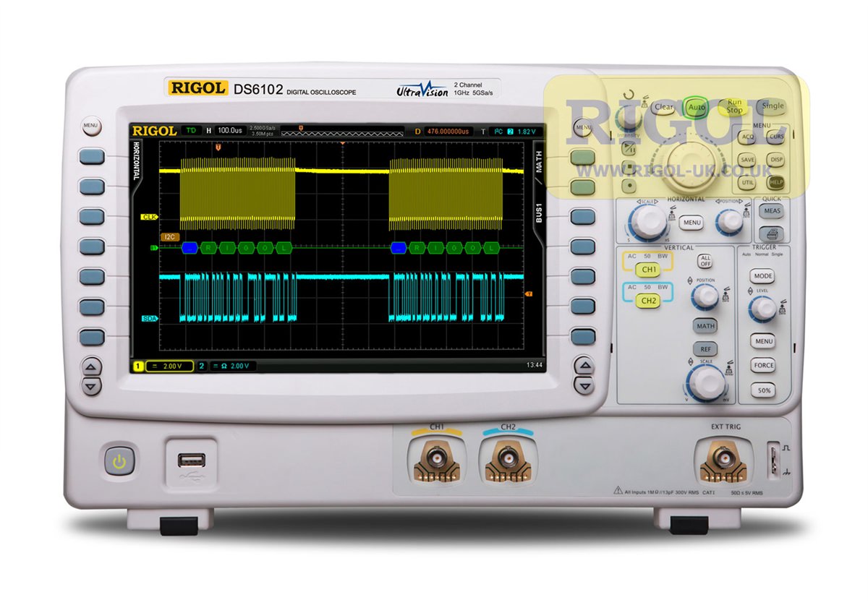Viewport: 868px width, 613px height.
Task: Click the HORIZONTAL POSITION knob
Action: (730, 221)
